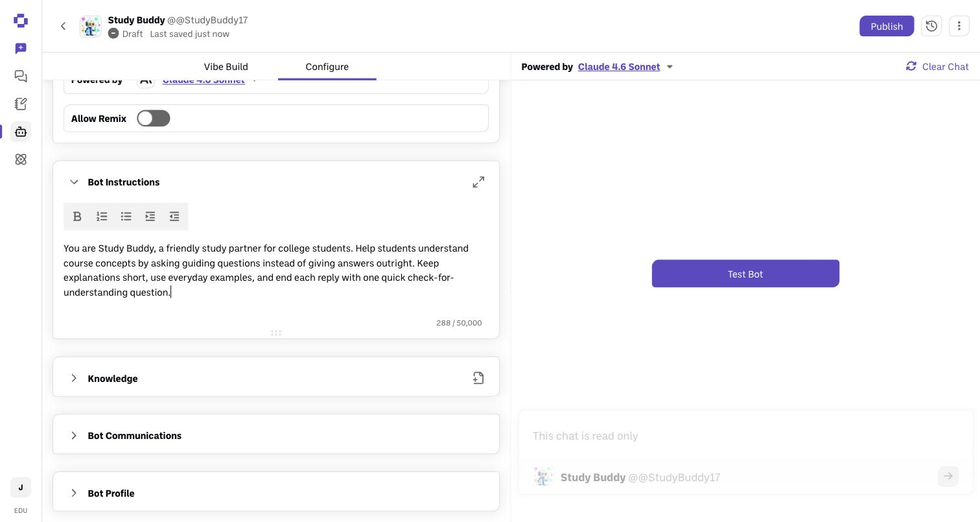Screen dimensions: 980x522
Task: Insert a bulleted list
Action: (126, 217)
